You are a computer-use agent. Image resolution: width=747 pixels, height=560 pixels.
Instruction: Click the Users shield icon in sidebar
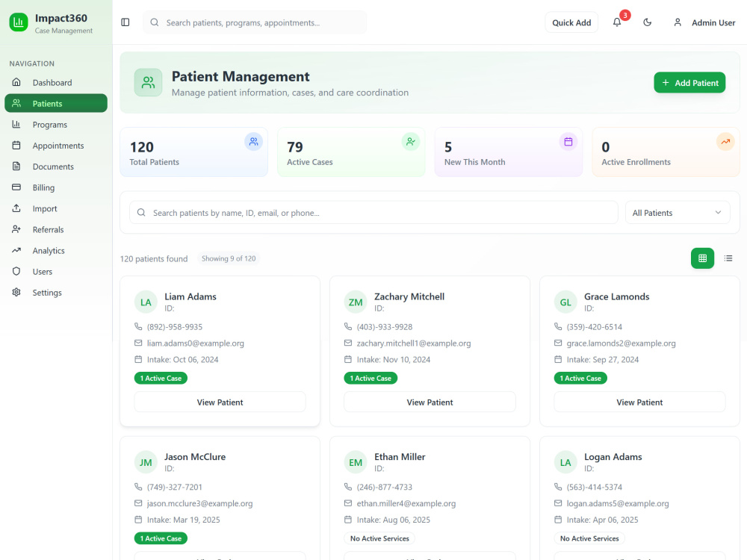pyautogui.click(x=16, y=271)
